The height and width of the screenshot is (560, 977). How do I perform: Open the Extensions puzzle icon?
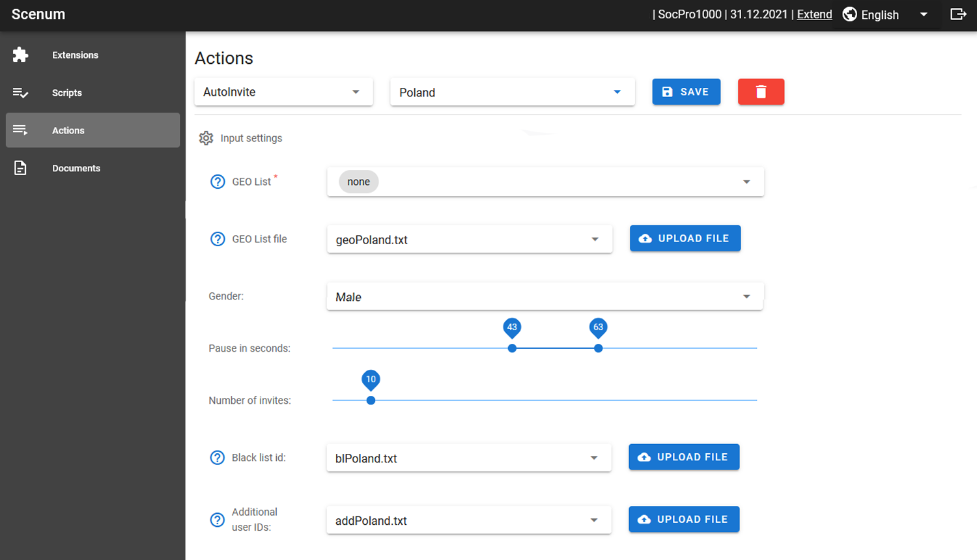pos(20,55)
